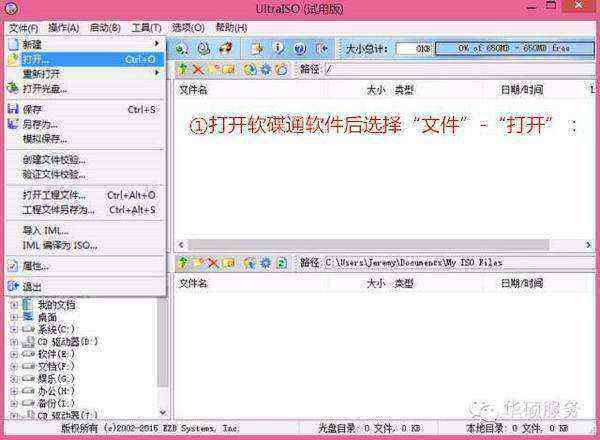Image resolution: width=600 pixels, height=440 pixels.
Task: Click new folder icon in ISO pane toolbar
Action: tap(213, 69)
